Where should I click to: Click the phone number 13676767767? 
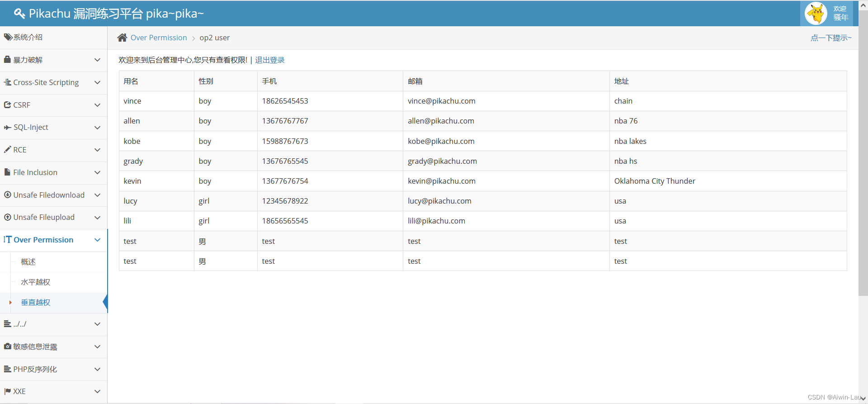tap(285, 121)
